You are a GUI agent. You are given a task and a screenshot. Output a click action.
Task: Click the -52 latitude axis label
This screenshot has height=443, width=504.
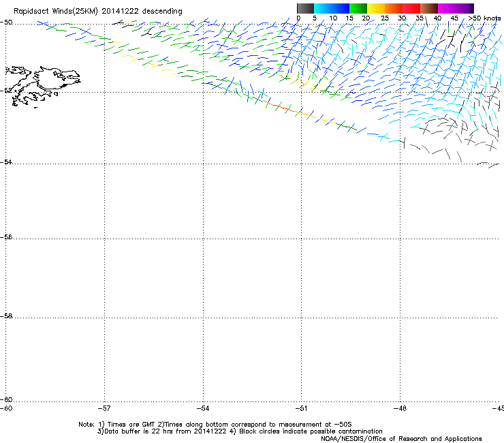click(x=6, y=91)
